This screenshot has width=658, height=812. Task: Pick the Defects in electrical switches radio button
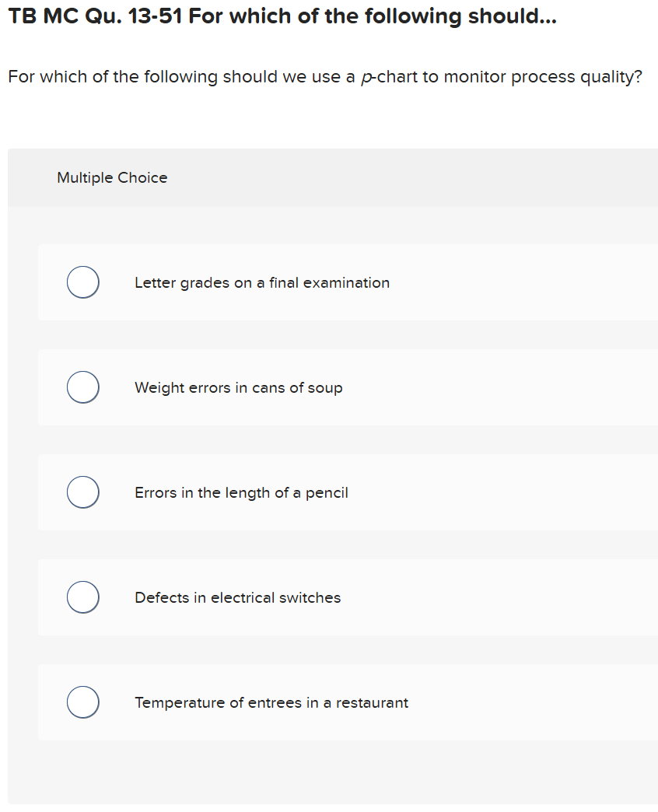82,597
